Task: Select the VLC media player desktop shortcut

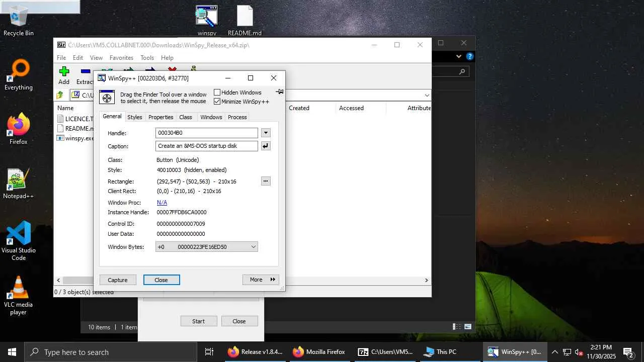Action: click(19, 296)
